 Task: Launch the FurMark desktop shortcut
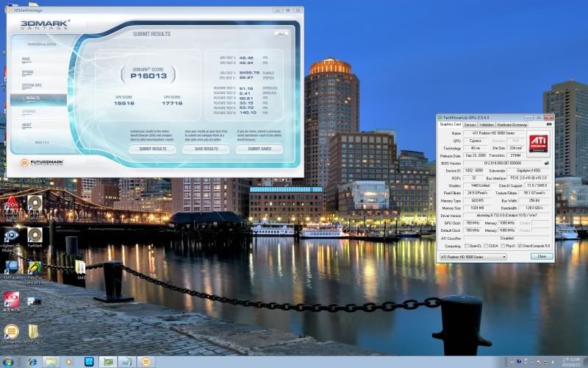click(35, 237)
